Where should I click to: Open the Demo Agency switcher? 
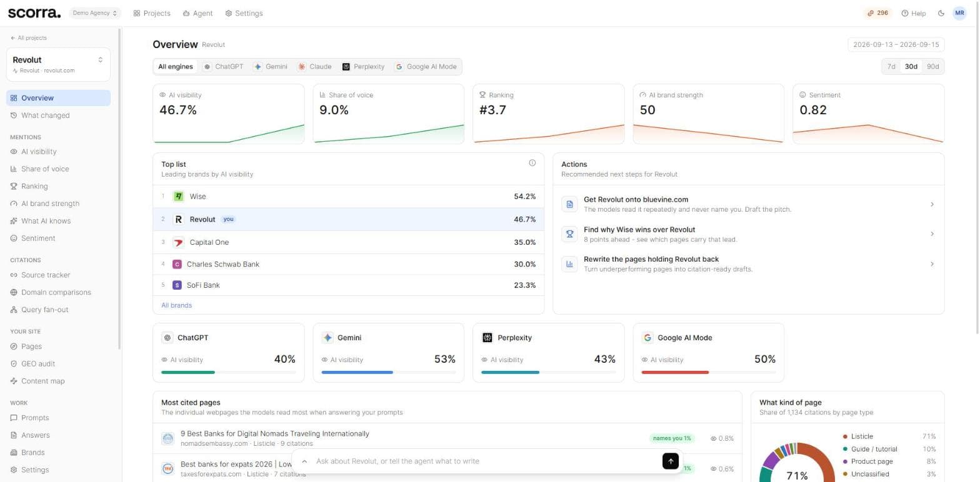click(95, 13)
